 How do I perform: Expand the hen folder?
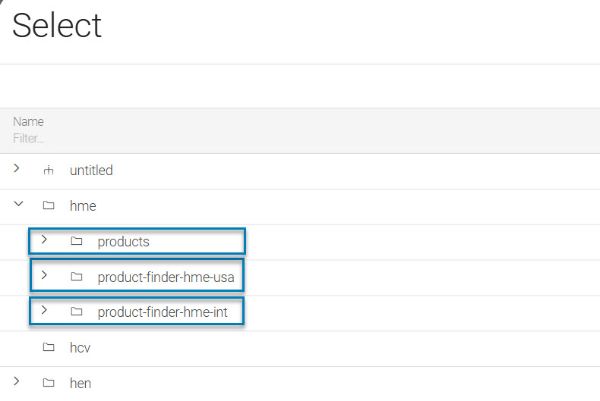click(x=16, y=381)
